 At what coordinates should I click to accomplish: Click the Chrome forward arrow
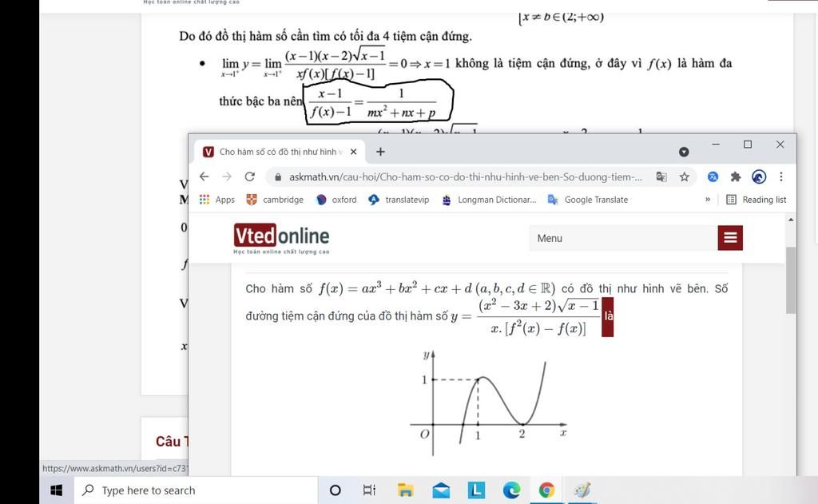tap(227, 177)
